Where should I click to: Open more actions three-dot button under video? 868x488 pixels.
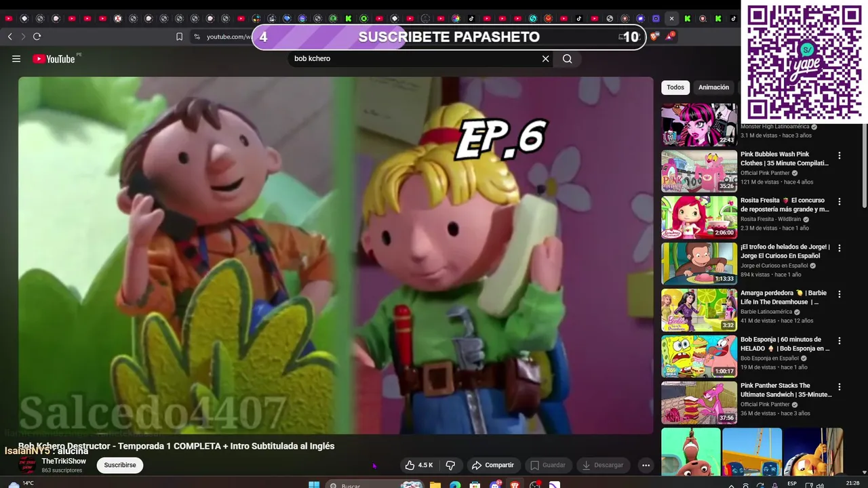point(646,465)
